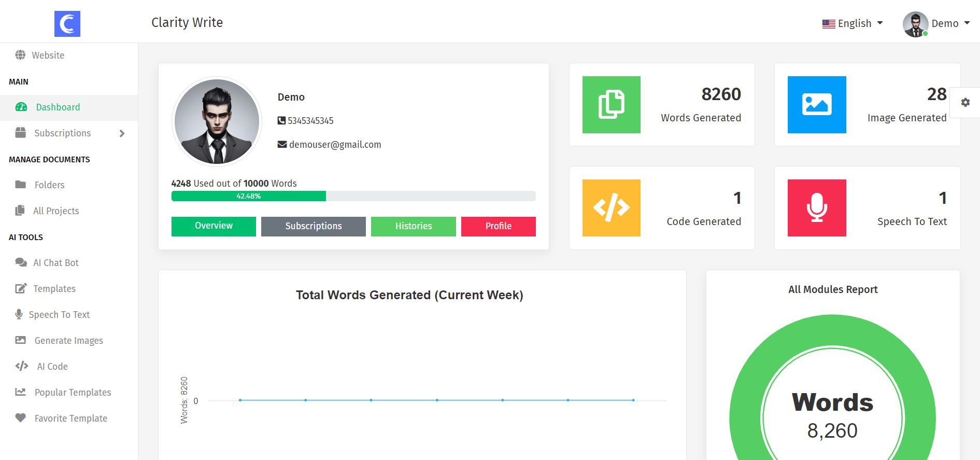Click the Favorite Template heart icon
Viewport: 980px width, 460px height.
coord(21,418)
